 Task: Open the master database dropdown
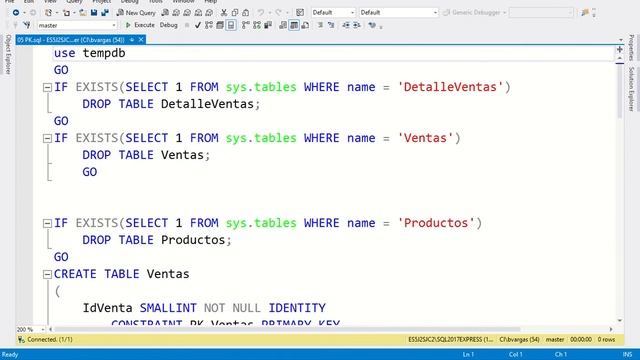(x=114, y=25)
